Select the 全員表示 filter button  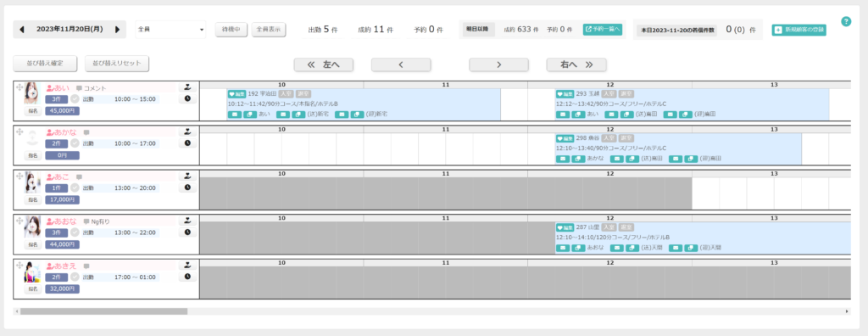pos(269,30)
